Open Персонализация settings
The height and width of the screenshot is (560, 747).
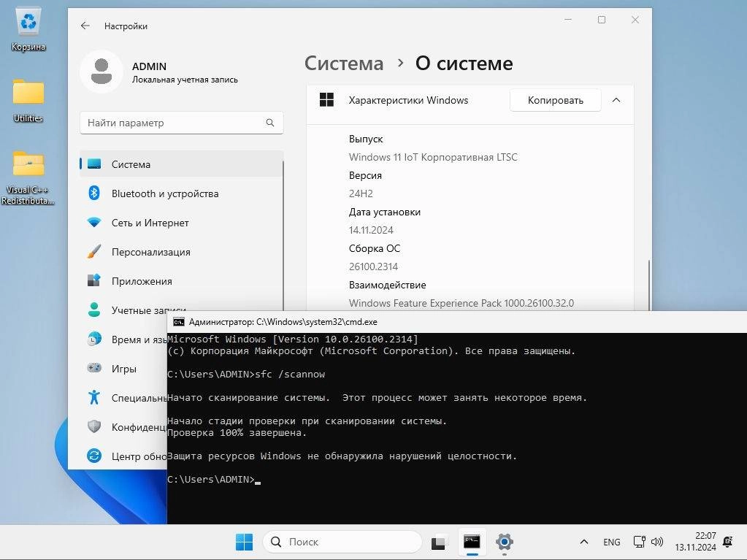[x=182, y=251]
